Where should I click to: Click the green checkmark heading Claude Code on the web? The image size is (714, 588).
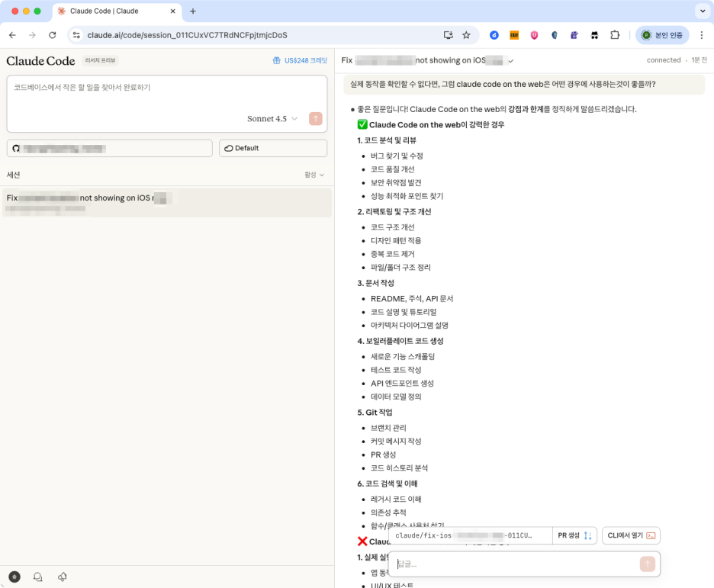(x=431, y=125)
